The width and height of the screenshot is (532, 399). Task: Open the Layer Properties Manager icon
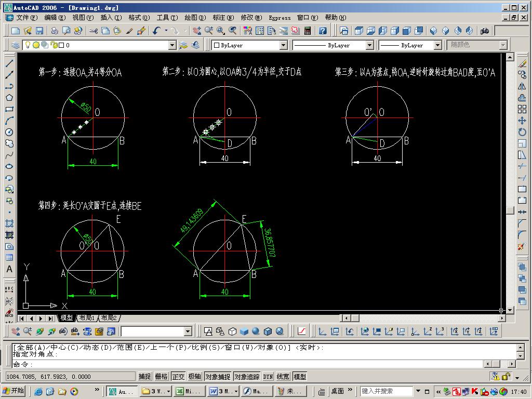pos(15,45)
